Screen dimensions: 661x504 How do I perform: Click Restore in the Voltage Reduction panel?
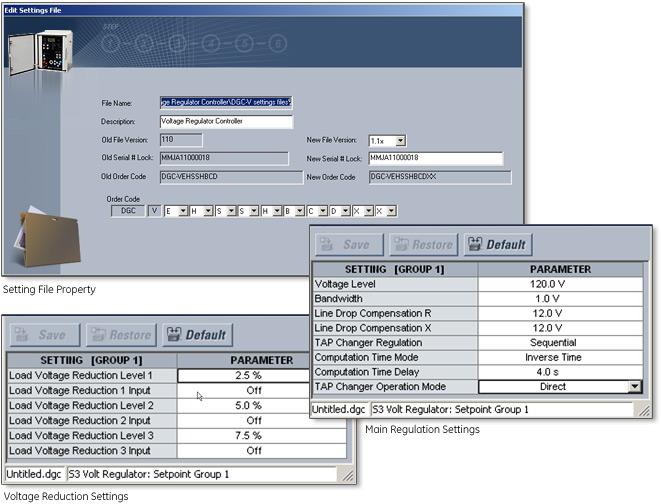tap(122, 335)
